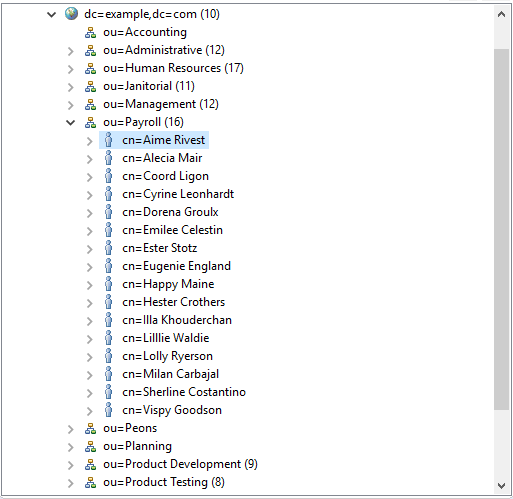Select the cn=Sherline Costantino entry
Screen dimensions: 513x499
[x=184, y=392]
